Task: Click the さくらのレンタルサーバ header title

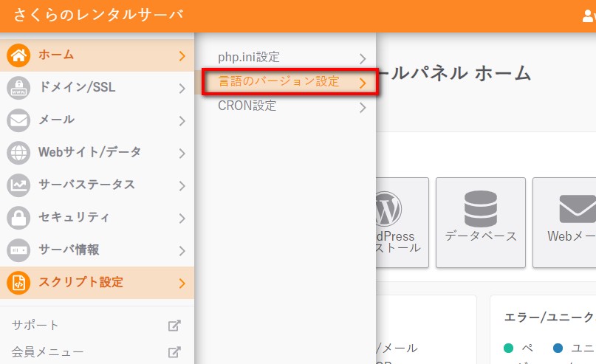Action: [98, 16]
